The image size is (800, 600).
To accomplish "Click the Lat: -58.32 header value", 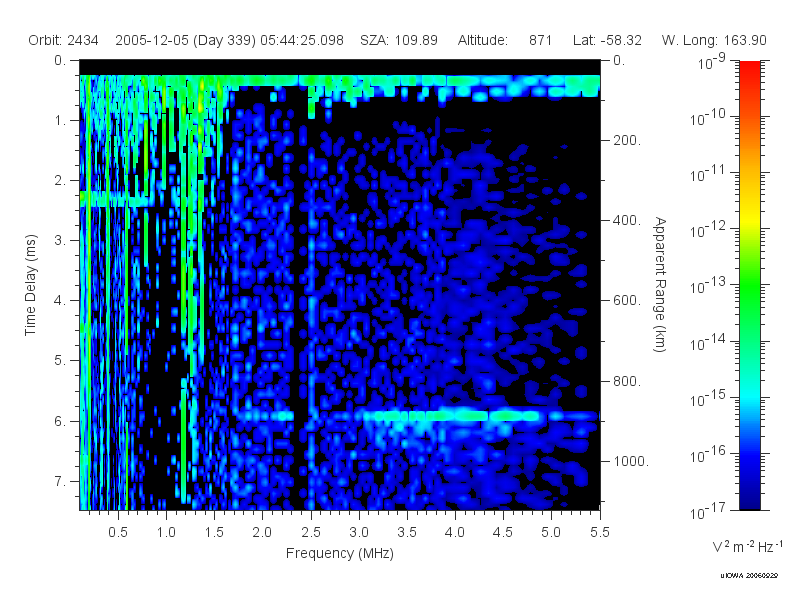I will tap(607, 40).
